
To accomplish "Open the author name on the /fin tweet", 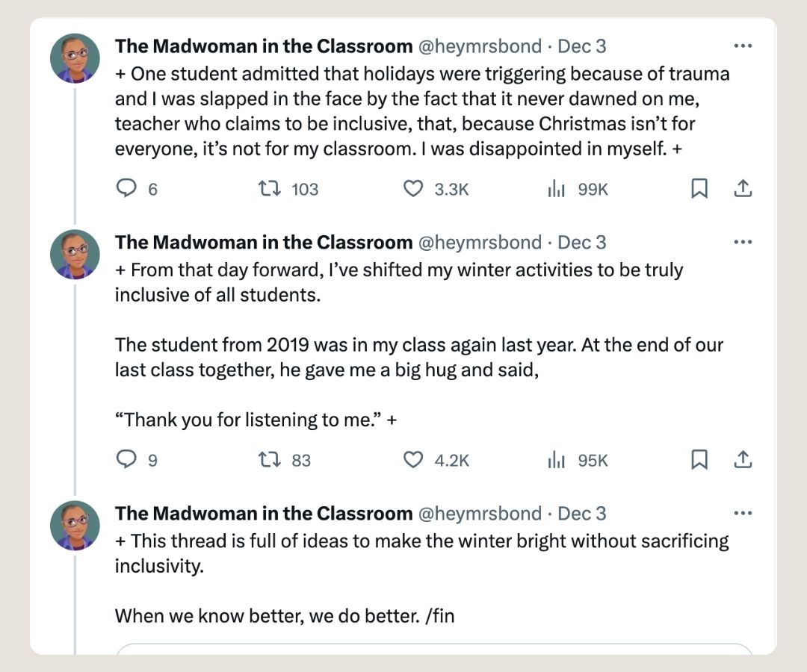I will (263, 514).
